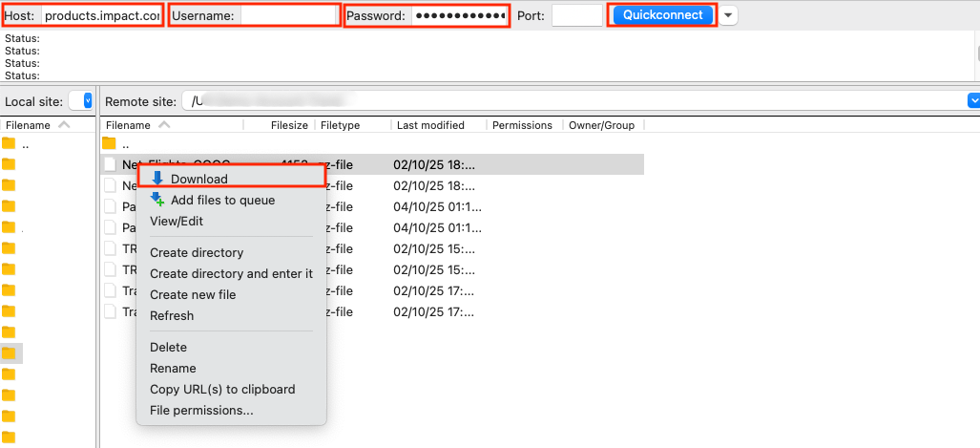
Task: Click the parent directory folder icon in remote pane
Action: [110, 144]
